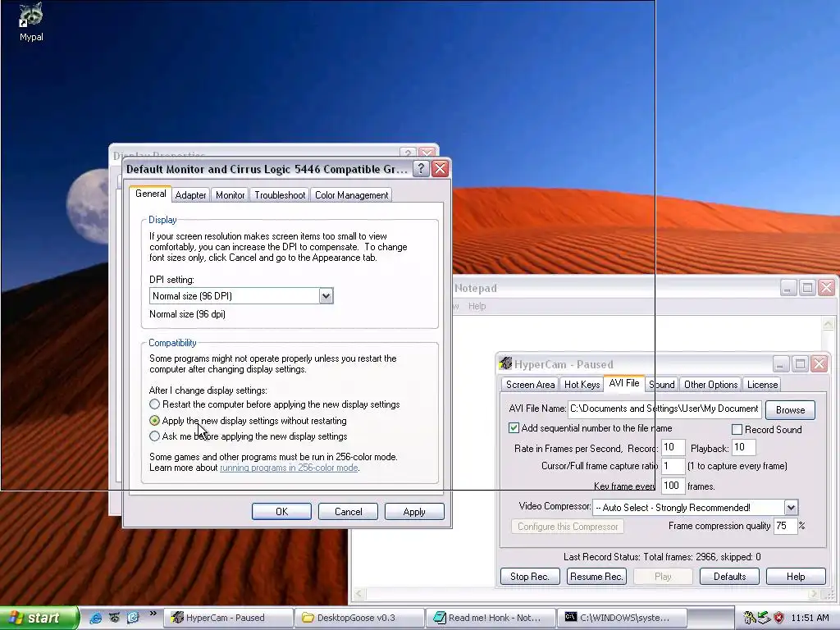The width and height of the screenshot is (840, 630).
Task: Switch to HyperCam - Paused taskbar button
Action: click(228, 618)
